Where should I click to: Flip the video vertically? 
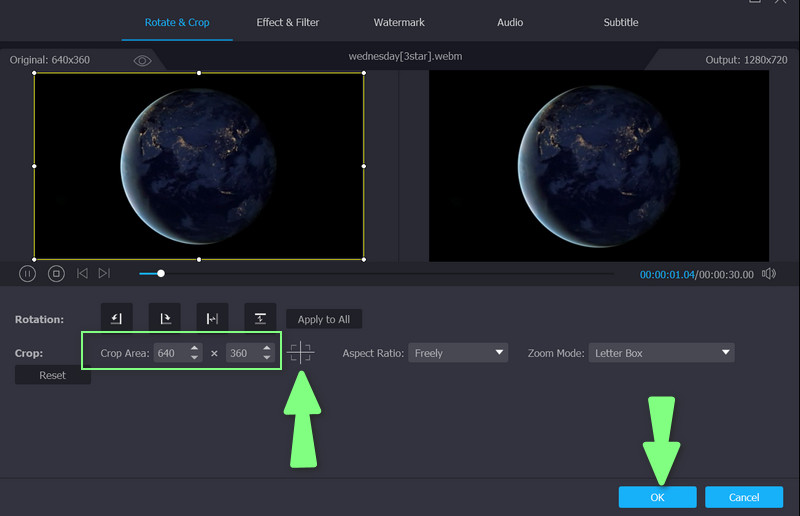tap(260, 318)
